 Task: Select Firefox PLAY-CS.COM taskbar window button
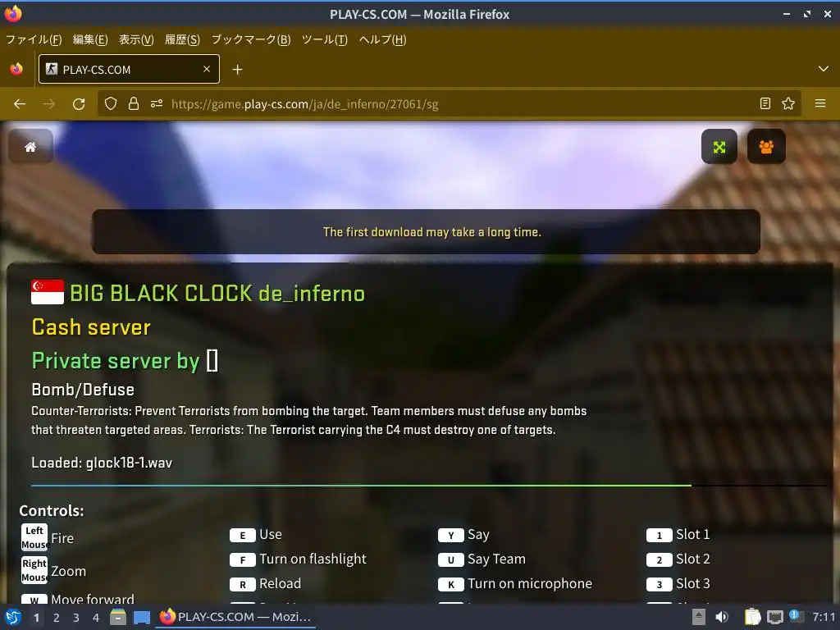tap(235, 617)
